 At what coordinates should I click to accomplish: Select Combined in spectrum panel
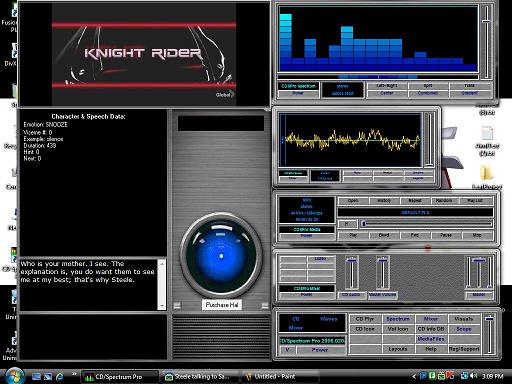point(428,93)
